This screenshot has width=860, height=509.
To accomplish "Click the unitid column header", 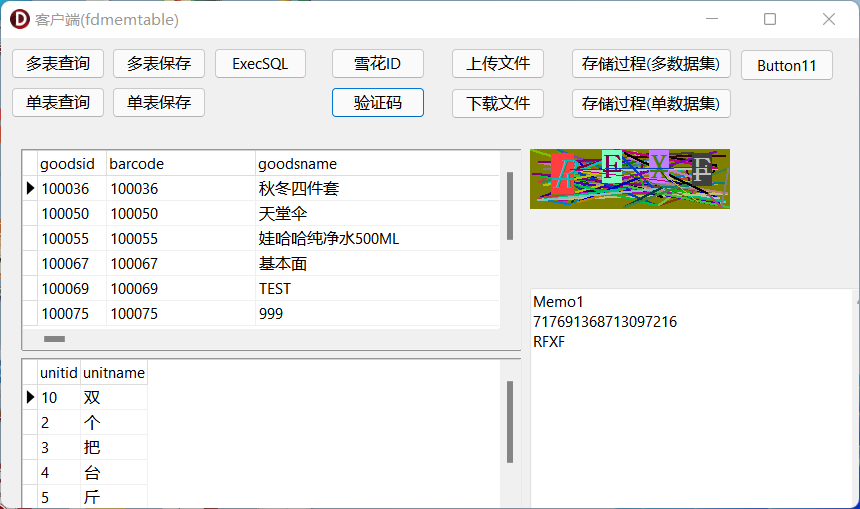I will pyautogui.click(x=58, y=372).
